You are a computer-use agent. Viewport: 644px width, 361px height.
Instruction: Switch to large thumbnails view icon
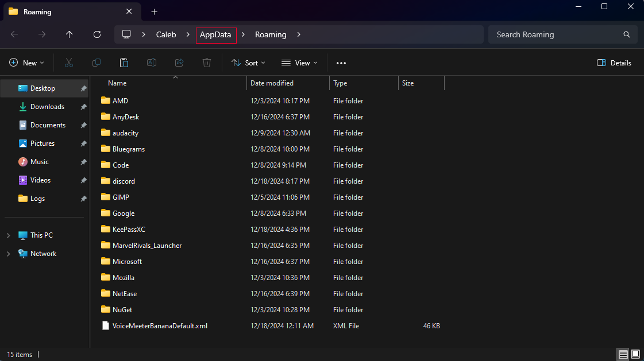(x=635, y=355)
